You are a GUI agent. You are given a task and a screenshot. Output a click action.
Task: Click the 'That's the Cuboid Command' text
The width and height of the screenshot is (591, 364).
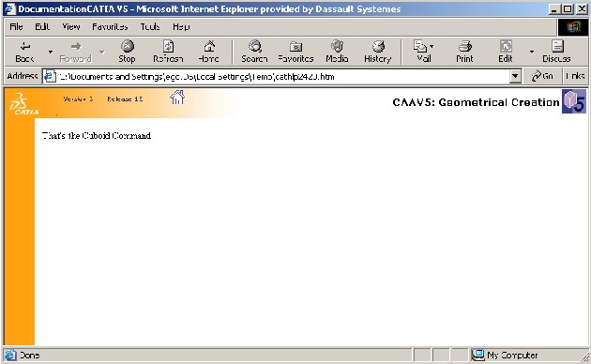click(x=97, y=136)
